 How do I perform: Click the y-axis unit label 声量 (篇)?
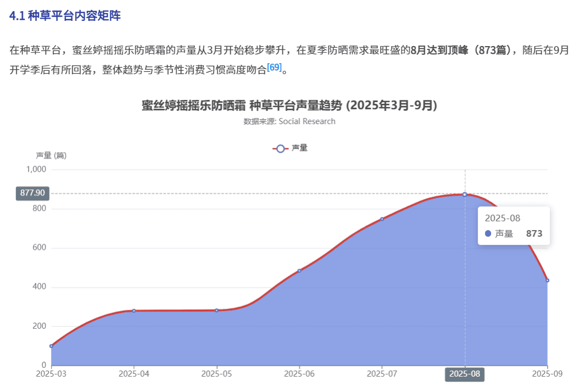pyautogui.click(x=51, y=155)
